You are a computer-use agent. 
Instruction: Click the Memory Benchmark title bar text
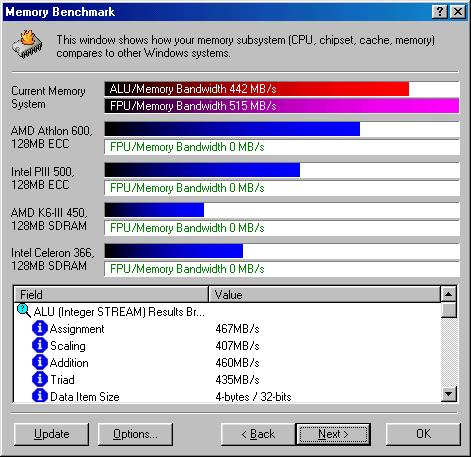coord(60,12)
